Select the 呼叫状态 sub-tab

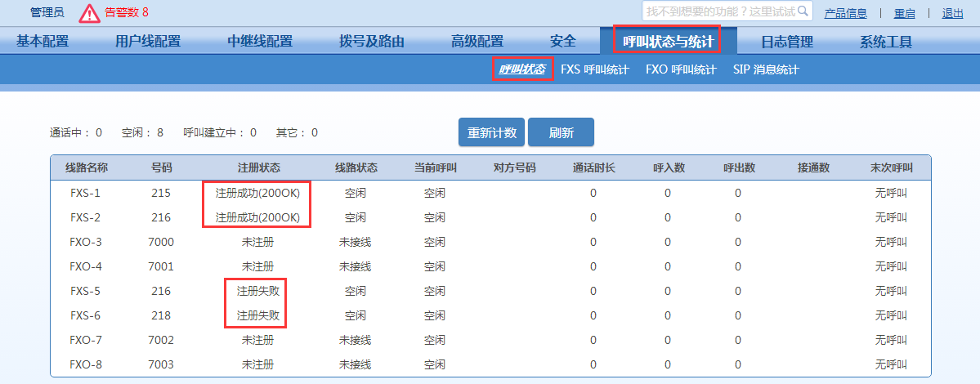click(522, 69)
